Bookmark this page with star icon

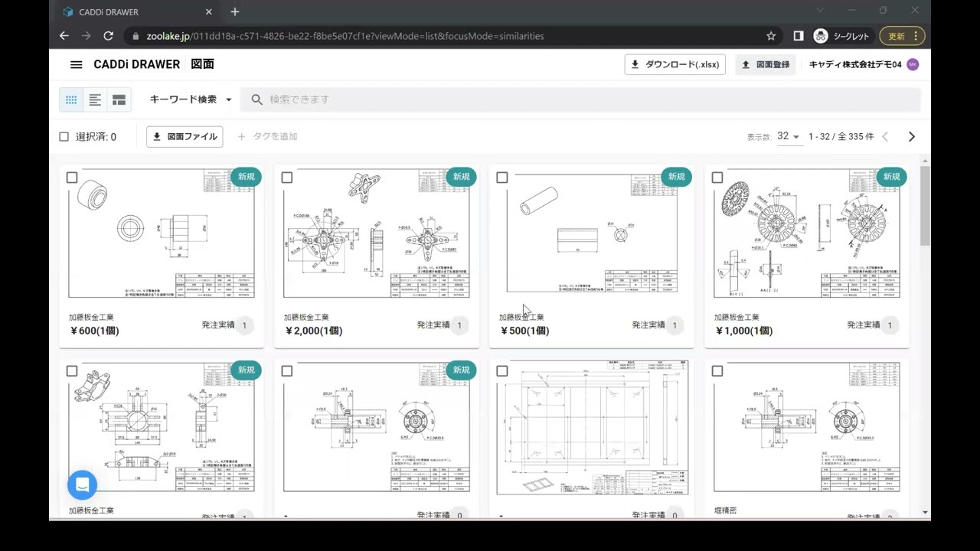tap(771, 36)
